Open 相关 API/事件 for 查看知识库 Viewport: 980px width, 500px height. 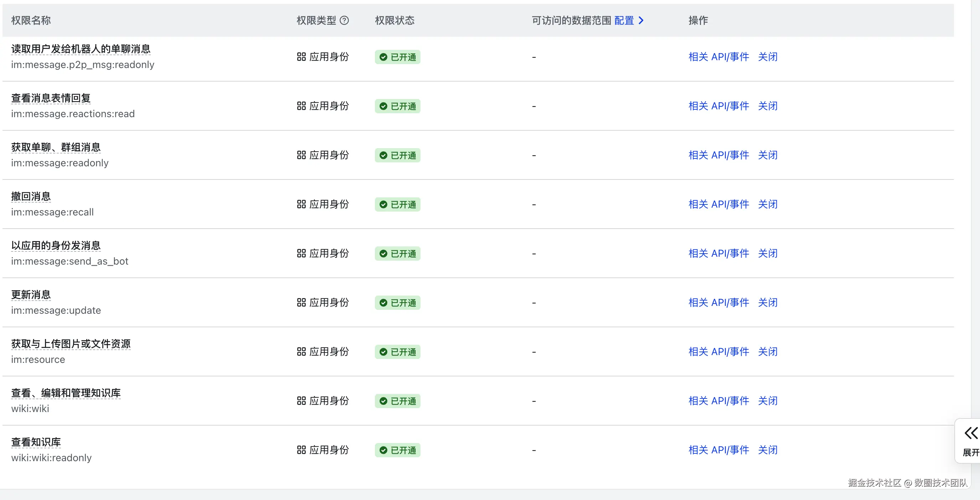click(x=718, y=450)
